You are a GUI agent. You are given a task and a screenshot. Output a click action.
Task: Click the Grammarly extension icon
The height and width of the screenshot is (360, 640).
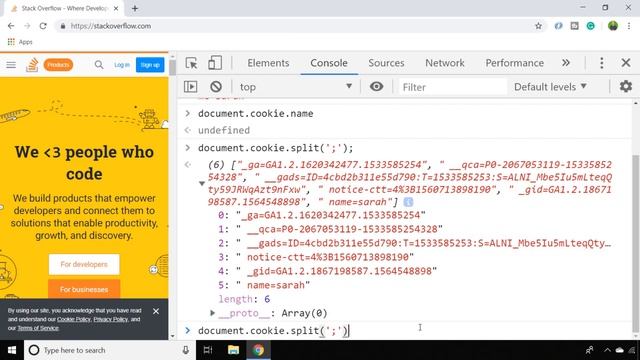click(x=590, y=26)
